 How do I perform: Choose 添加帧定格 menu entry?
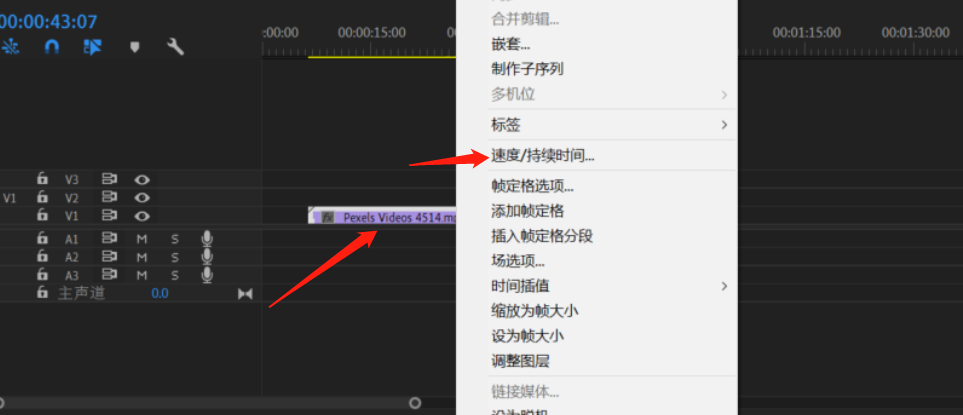click(528, 211)
